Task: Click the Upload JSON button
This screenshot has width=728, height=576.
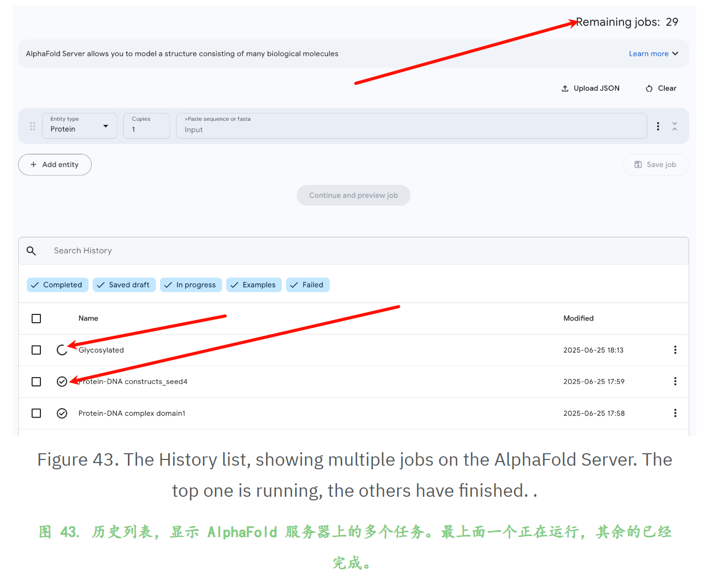Action: point(591,89)
